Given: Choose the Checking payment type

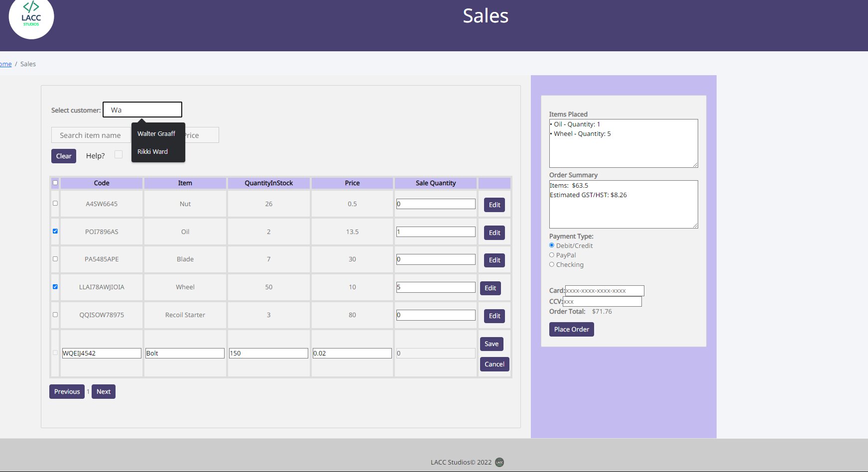Looking at the screenshot, I should [x=552, y=264].
